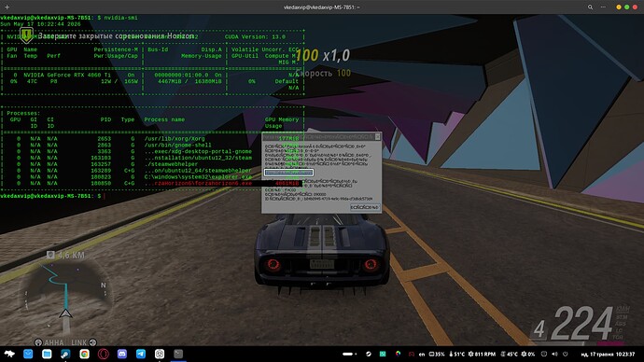
Task: Click the button at the dialog's bottom right
Action: click(365, 207)
